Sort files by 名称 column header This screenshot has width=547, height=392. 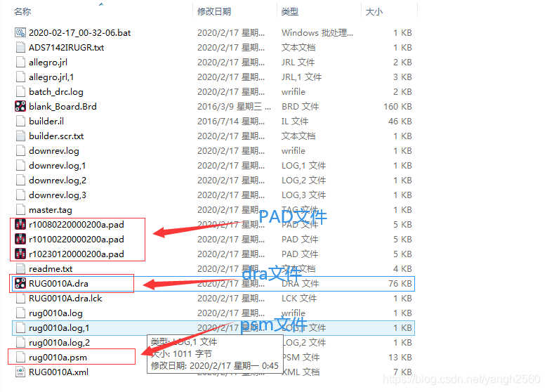[x=23, y=12]
